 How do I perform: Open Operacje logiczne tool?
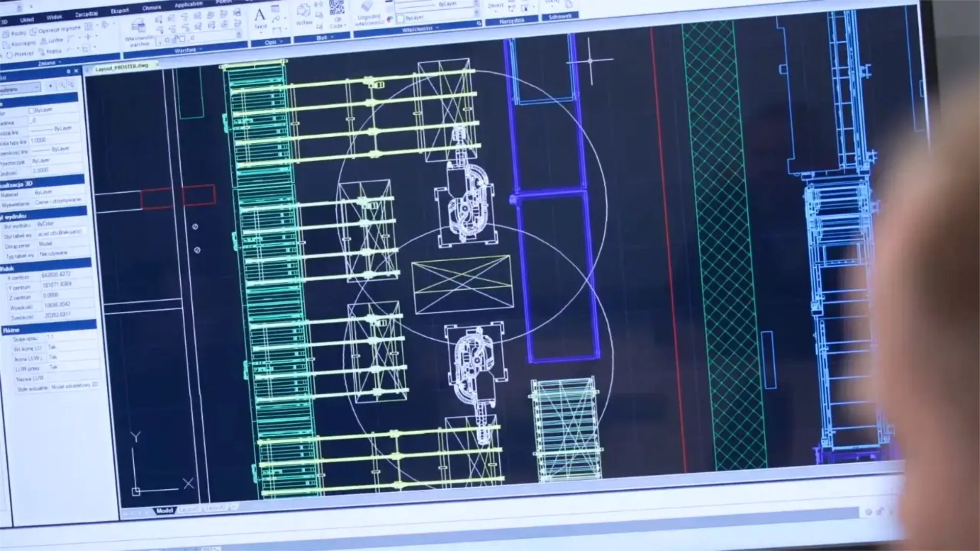55,30
